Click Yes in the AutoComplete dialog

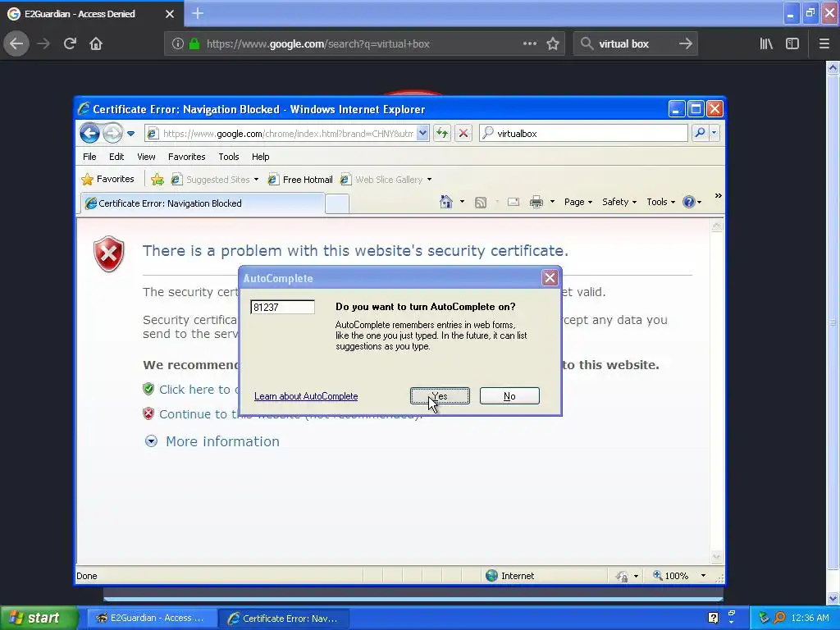[x=440, y=396]
